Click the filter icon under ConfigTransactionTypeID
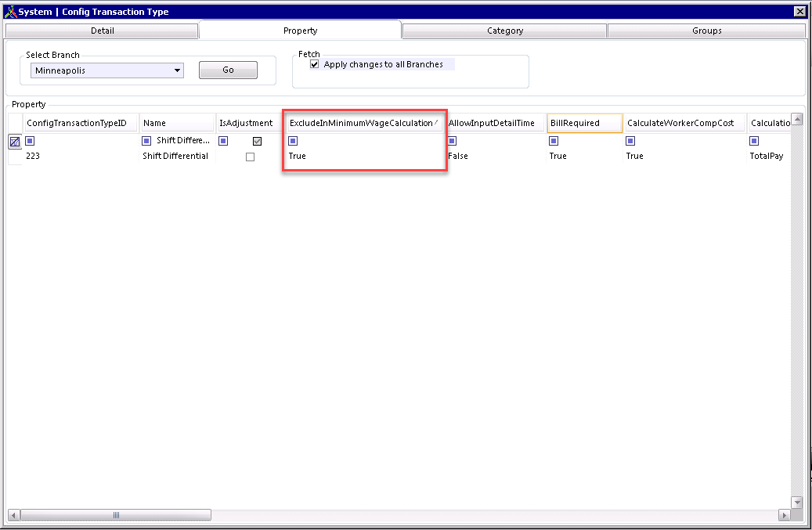 tap(30, 141)
